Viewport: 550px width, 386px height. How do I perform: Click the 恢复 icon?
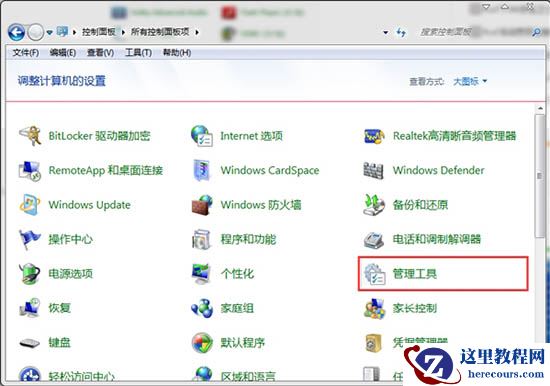coord(29,308)
